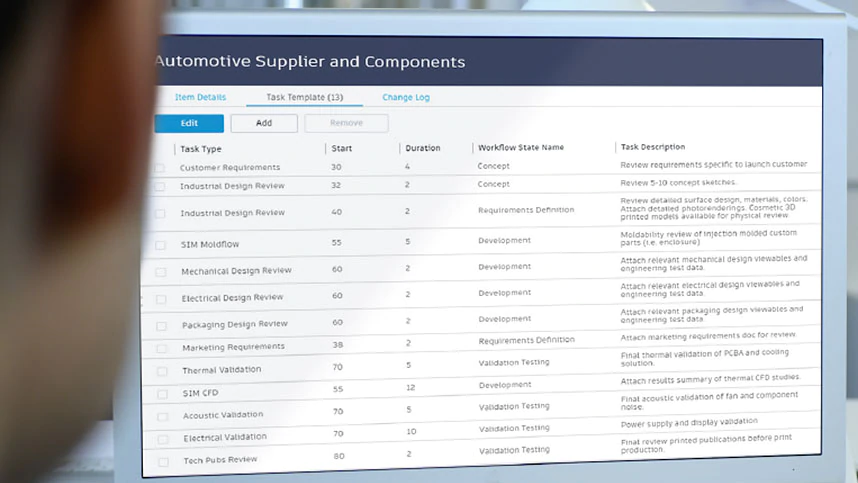
Task: Click the Start column header
Action: click(x=342, y=148)
